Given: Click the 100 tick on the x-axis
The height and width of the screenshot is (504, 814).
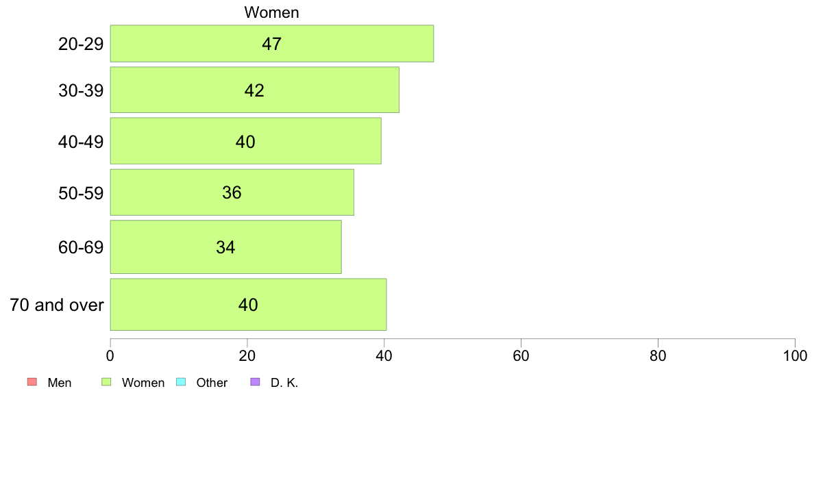Looking at the screenshot, I should click(x=795, y=355).
